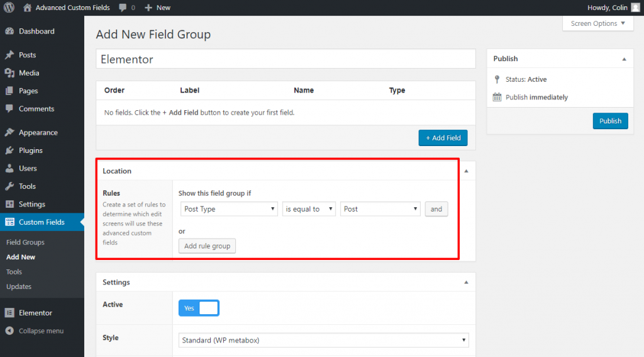Click the Add rule group button
The image size is (644, 357).
[207, 246]
